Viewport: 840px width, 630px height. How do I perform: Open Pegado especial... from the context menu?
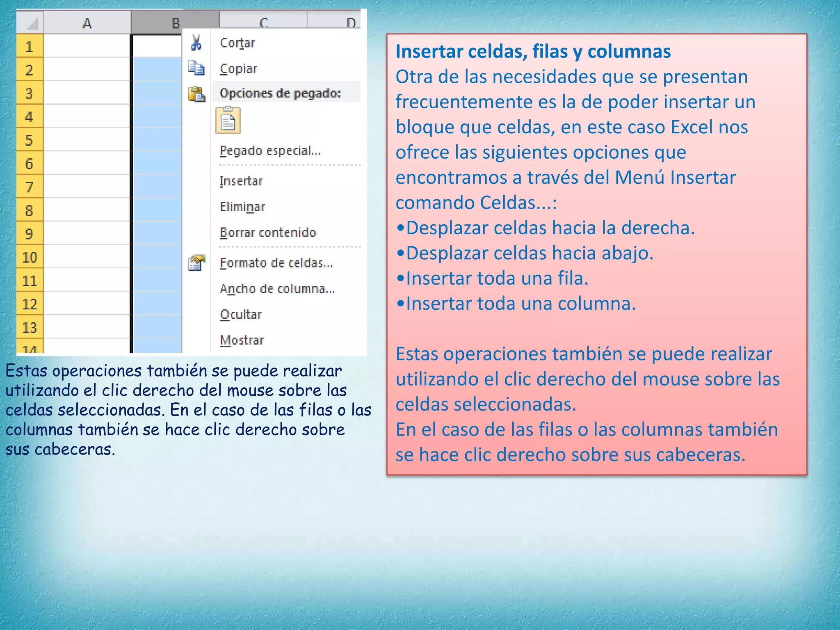(x=270, y=151)
